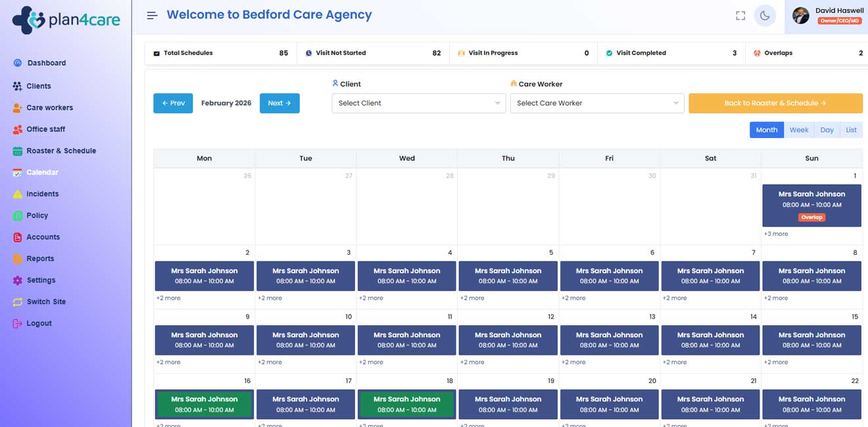Open David Haswell profile avatar

point(800,16)
